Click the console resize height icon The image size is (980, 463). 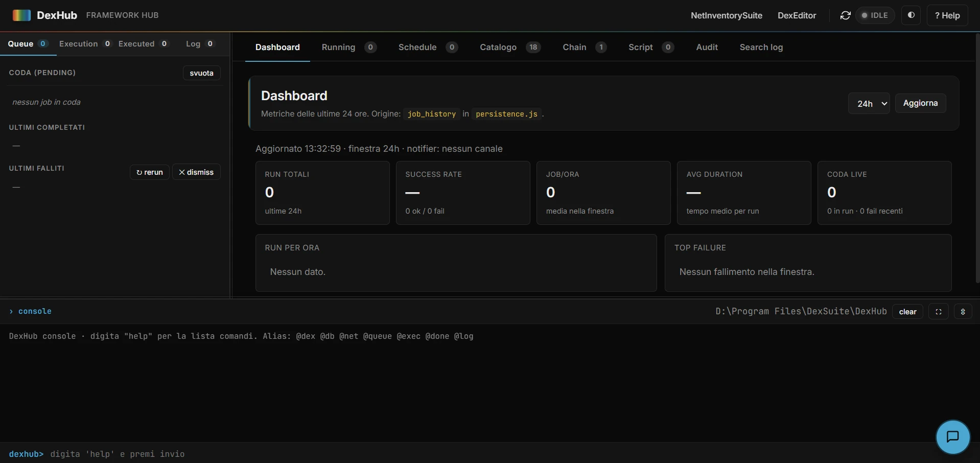coord(964,311)
